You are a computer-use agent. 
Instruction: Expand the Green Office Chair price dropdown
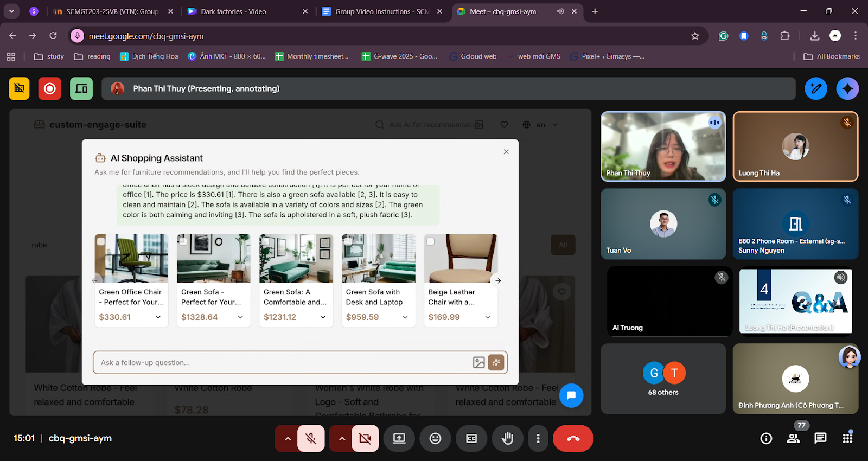158,317
